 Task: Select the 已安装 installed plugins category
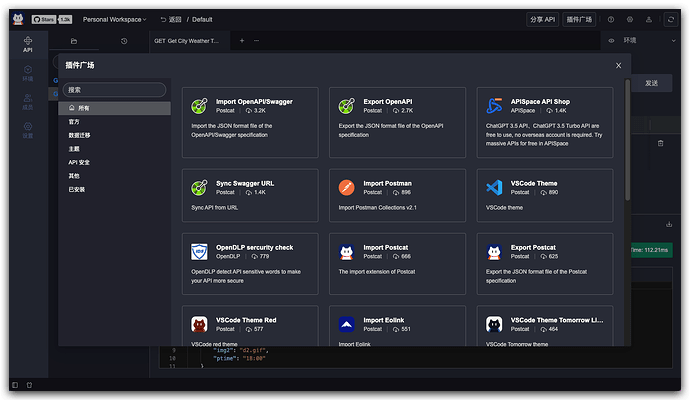pyautogui.click(x=77, y=189)
